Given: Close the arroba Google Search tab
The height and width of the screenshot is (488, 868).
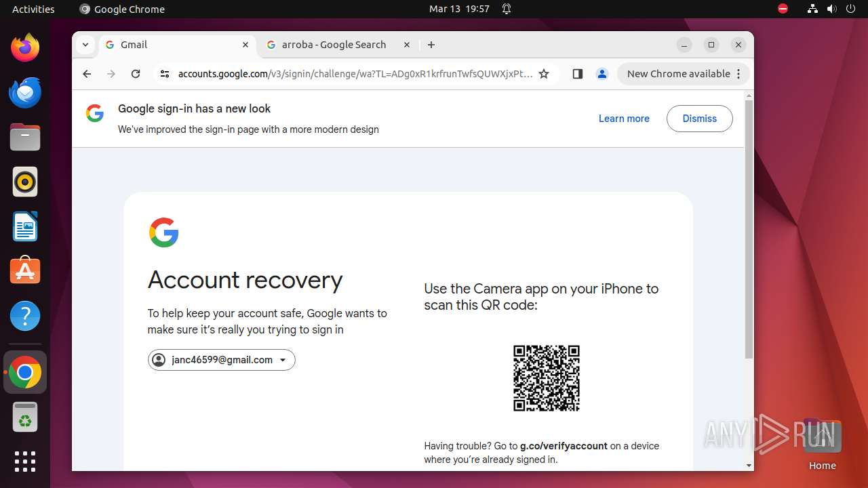Looking at the screenshot, I should (x=407, y=45).
